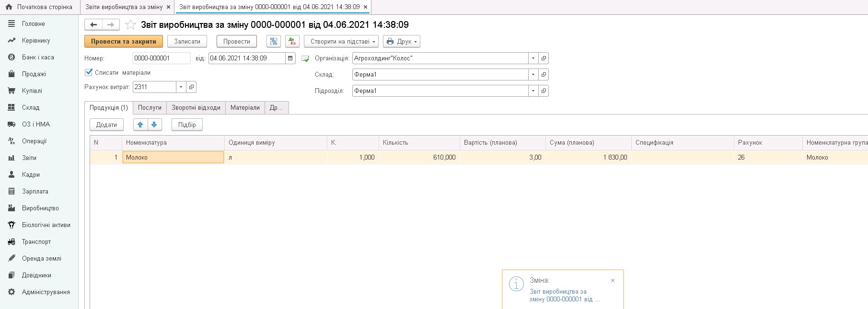Click the Додати button
The image size is (868, 309).
pos(106,125)
